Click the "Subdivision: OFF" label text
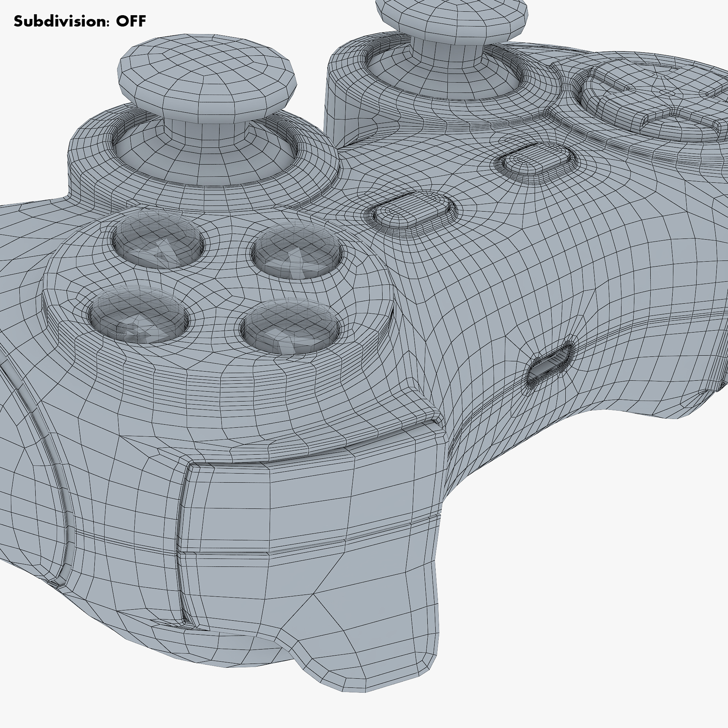 click(x=80, y=22)
